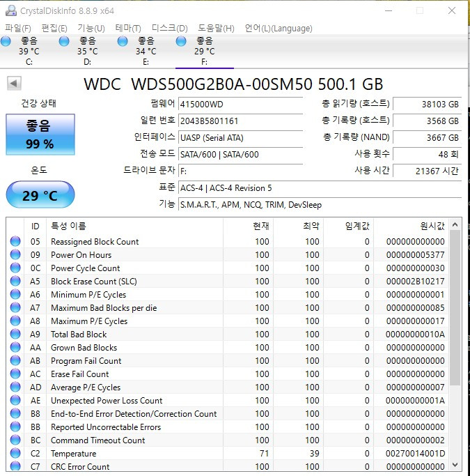This screenshot has width=470, height=476.
Task: Click status icon for Block Erase Count (SLC)
Action: point(15,281)
